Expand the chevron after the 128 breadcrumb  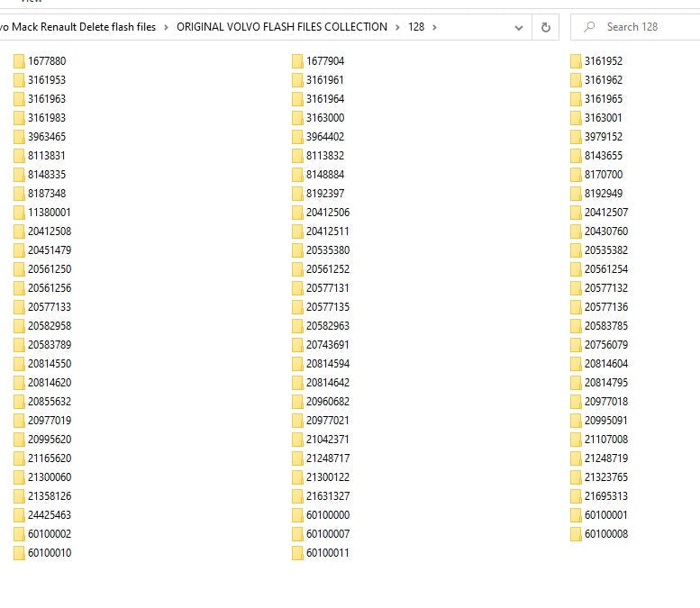(434, 27)
